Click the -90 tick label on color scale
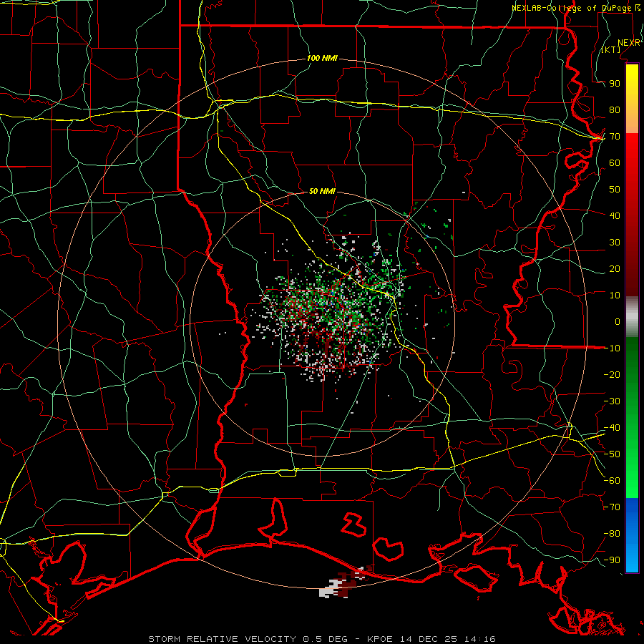 [612, 560]
